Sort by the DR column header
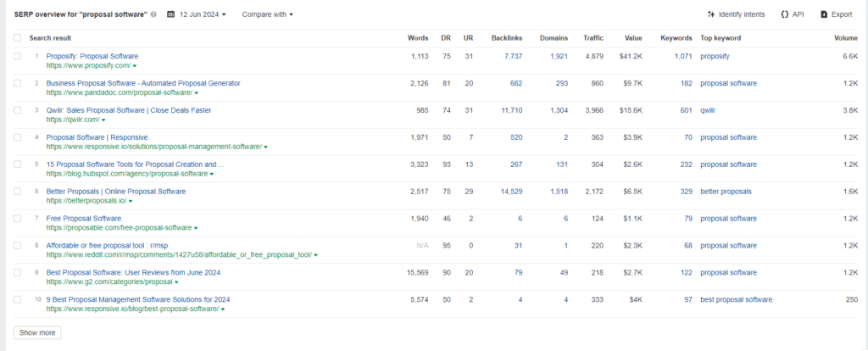Image resolution: width=868 pixels, height=351 pixels. [x=446, y=38]
